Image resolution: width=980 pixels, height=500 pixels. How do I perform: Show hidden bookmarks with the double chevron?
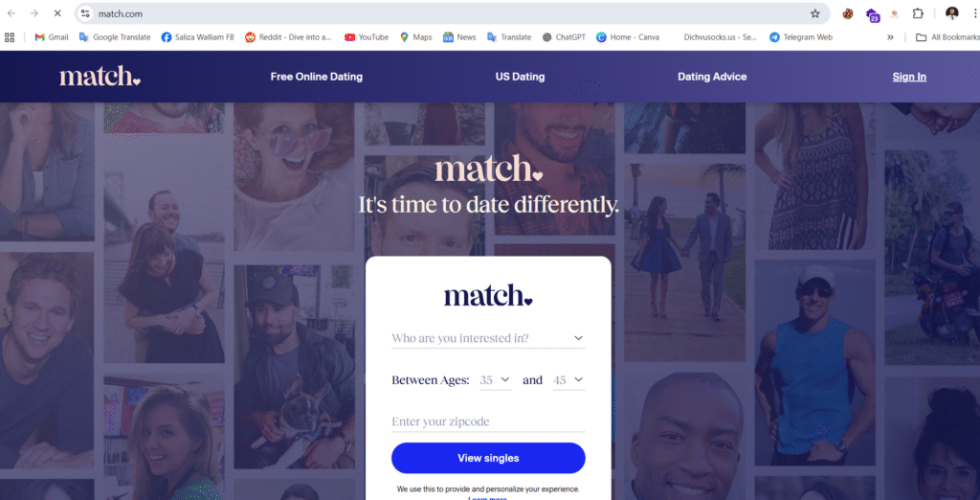(890, 37)
